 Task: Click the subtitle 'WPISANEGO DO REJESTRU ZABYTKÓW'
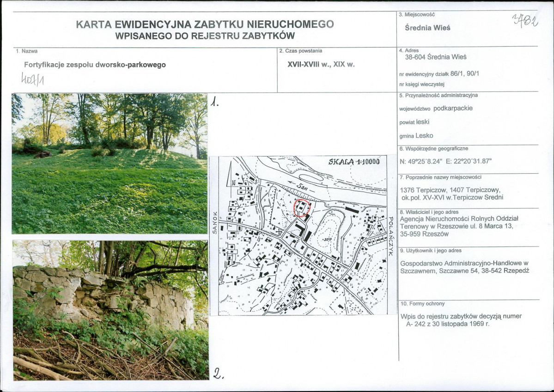tap(205, 36)
